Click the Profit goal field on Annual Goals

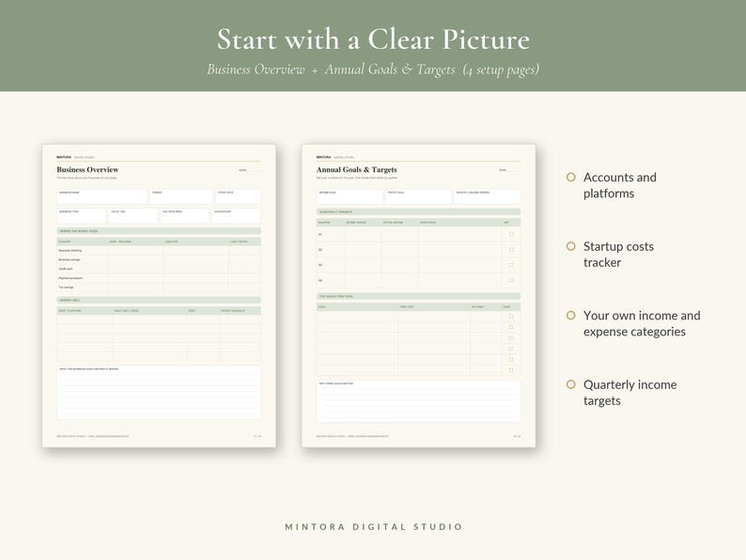(418, 196)
